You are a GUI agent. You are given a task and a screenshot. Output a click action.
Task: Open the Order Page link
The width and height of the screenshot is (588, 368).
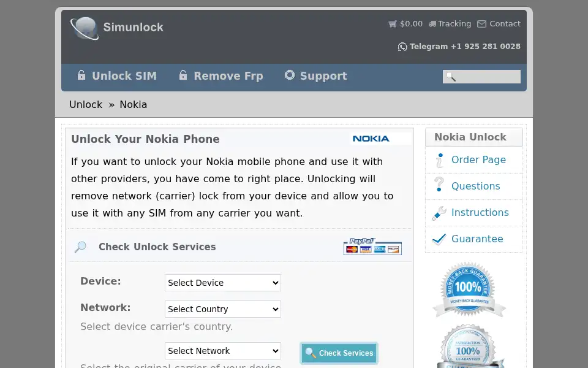coord(478,160)
